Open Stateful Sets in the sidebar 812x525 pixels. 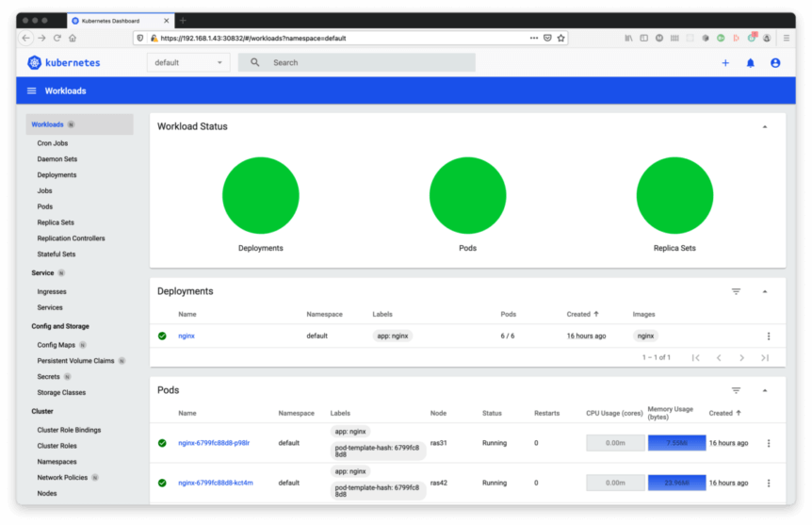(x=56, y=254)
